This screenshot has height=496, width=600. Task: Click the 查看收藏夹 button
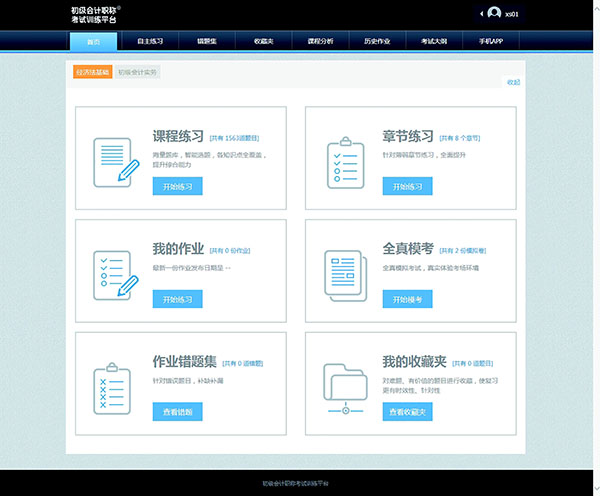point(407,411)
